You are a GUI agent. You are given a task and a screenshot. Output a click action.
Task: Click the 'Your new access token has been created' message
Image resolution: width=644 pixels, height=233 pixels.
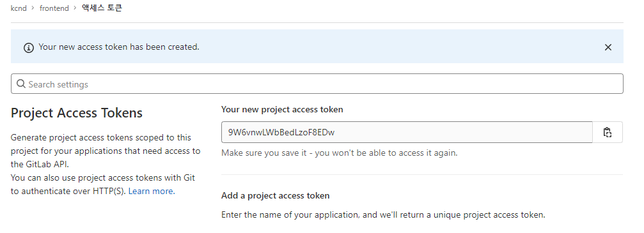coord(119,47)
